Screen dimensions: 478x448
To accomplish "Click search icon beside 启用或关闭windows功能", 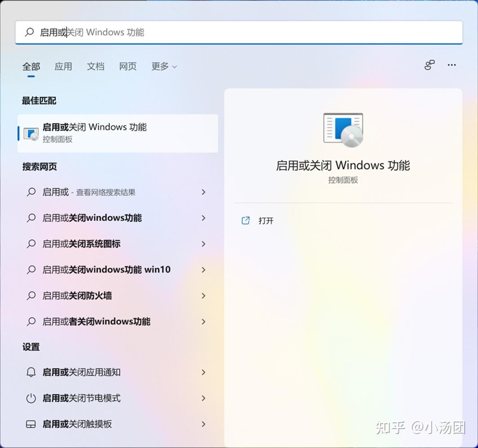I will point(31,218).
